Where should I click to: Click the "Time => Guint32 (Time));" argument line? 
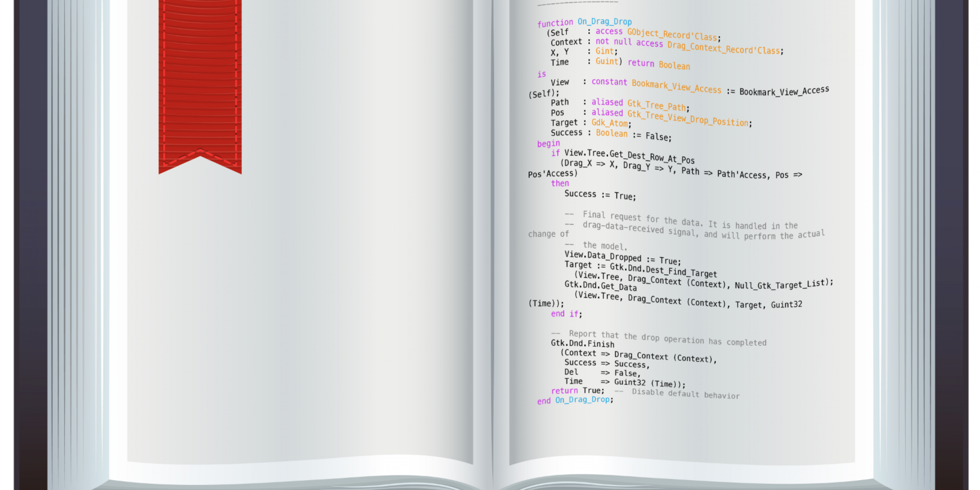pos(625,382)
